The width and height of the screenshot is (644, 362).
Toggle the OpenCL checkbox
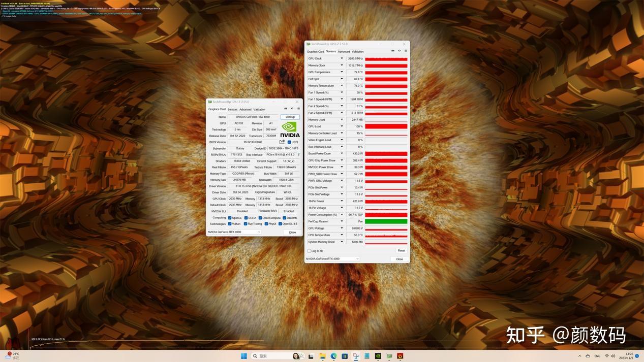(x=230, y=218)
